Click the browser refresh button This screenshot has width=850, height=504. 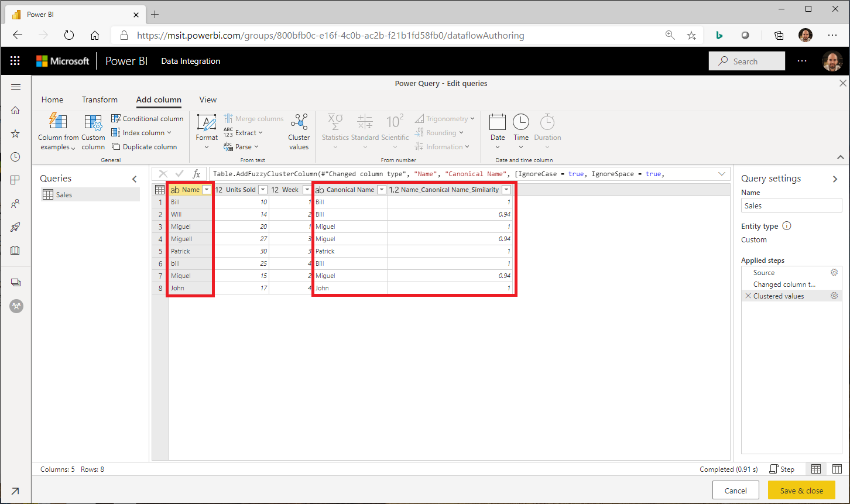tap(69, 35)
